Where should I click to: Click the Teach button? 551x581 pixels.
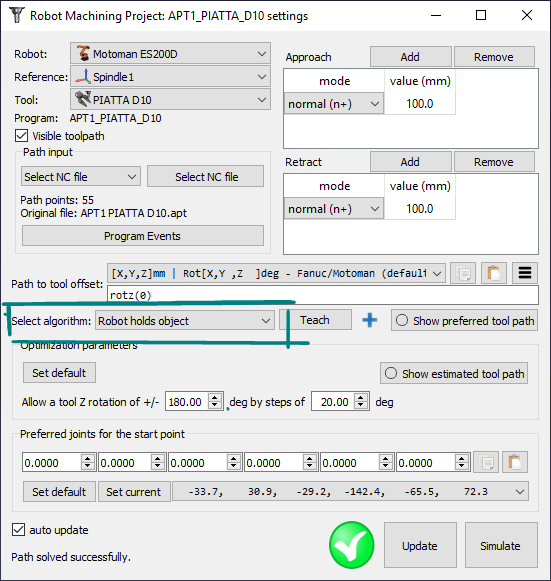[315, 320]
